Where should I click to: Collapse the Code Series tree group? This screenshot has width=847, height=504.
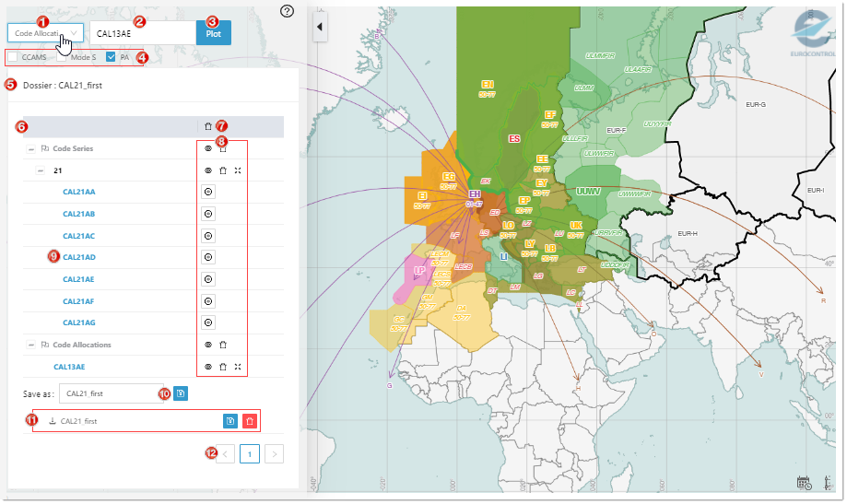[x=31, y=148]
